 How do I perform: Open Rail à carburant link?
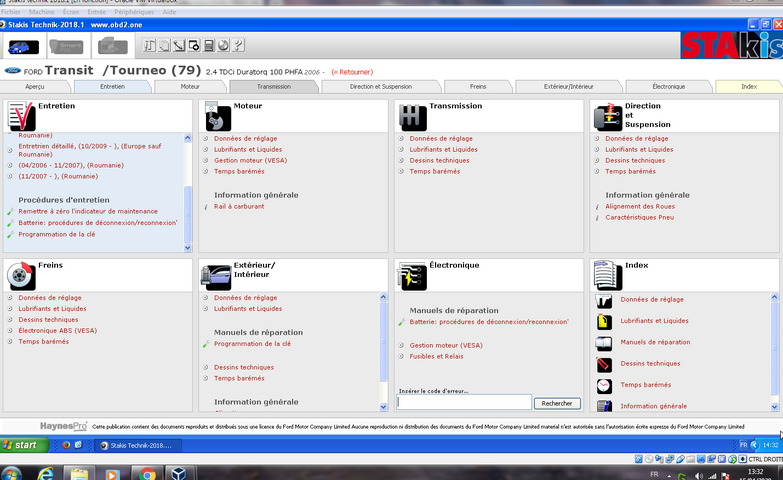(239, 206)
